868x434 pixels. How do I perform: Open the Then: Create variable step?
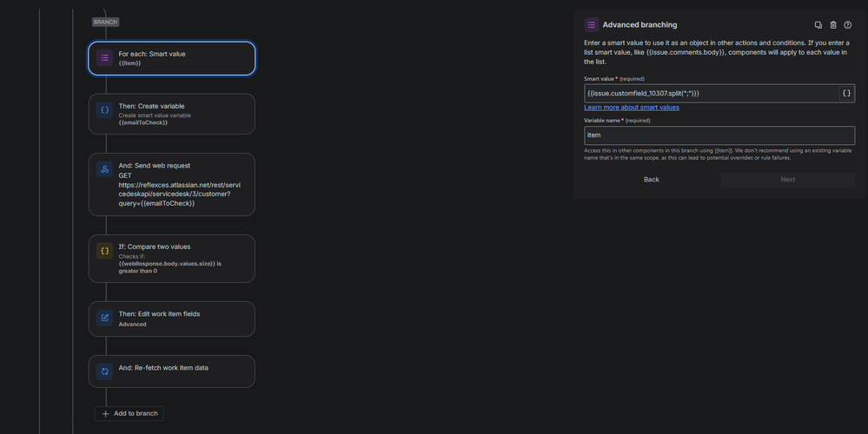[172, 114]
